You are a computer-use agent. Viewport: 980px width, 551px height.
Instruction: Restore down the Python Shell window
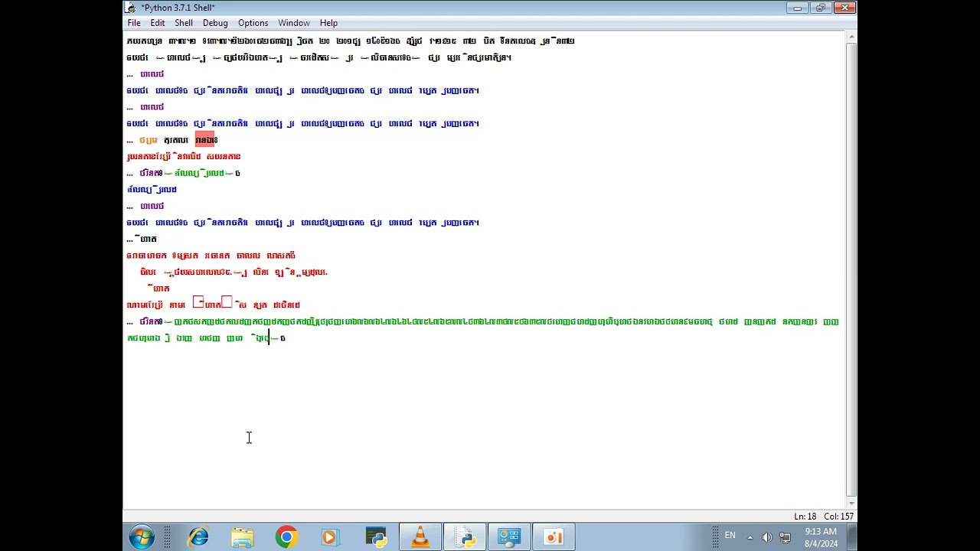tap(820, 8)
